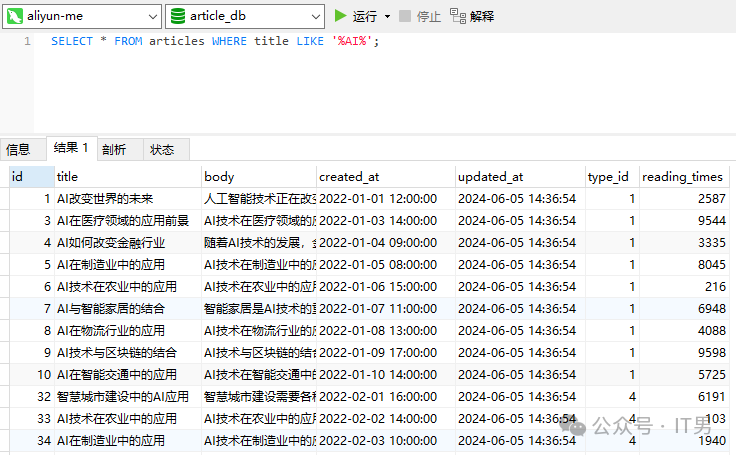The width and height of the screenshot is (736, 455).
Task: Click the body column header
Action: 259,177
